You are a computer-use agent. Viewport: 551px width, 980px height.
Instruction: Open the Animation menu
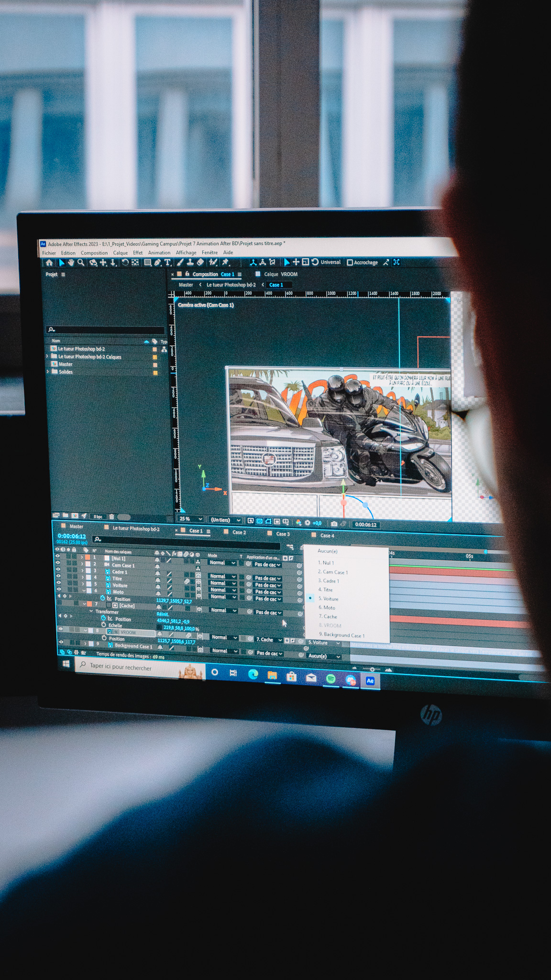point(159,253)
